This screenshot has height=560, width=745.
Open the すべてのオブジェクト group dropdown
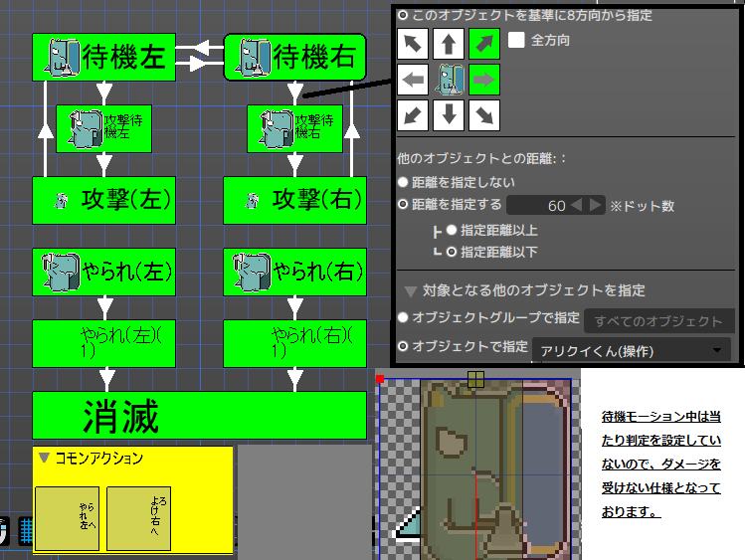659,321
